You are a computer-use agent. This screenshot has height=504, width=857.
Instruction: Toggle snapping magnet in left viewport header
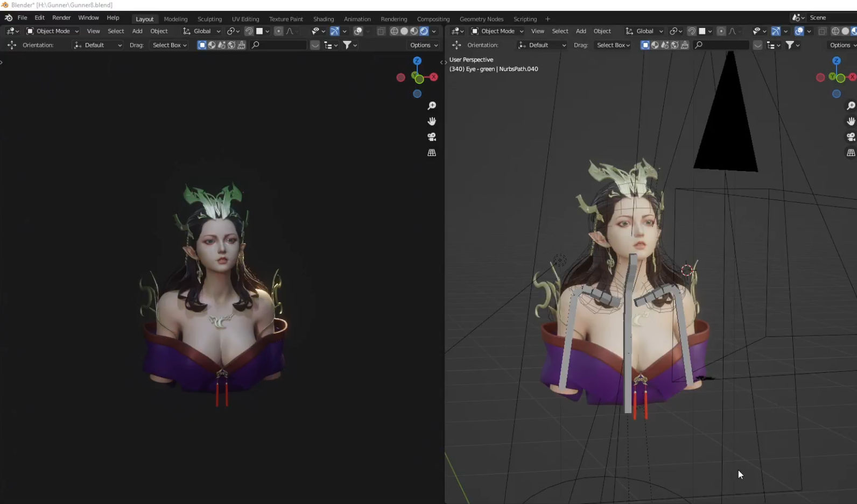249,31
